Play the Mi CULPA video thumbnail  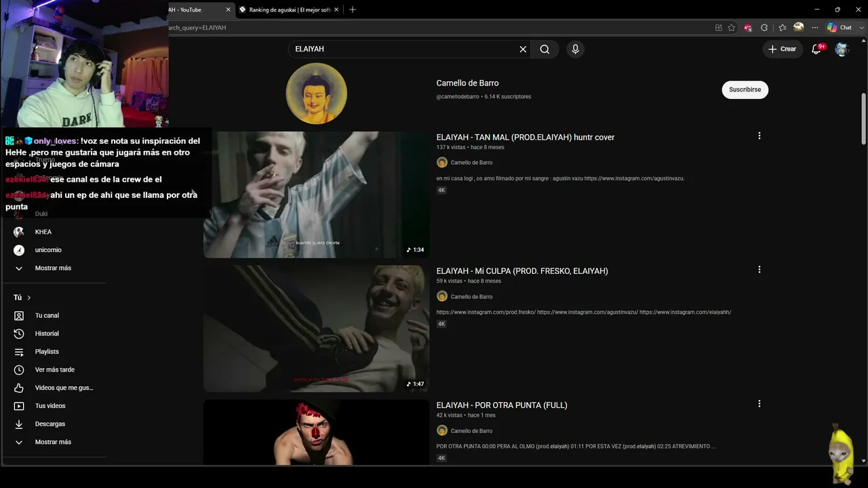point(316,329)
